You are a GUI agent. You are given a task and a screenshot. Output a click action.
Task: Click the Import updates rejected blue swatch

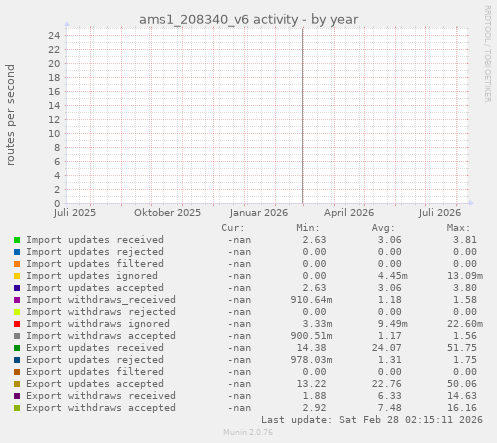point(17,252)
